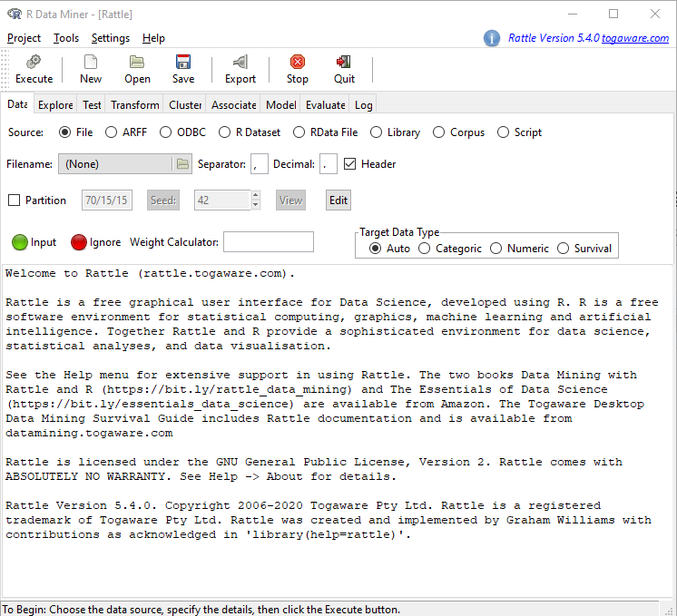Open the Evaluate tab
Screen dimensions: 677x616
coord(326,105)
